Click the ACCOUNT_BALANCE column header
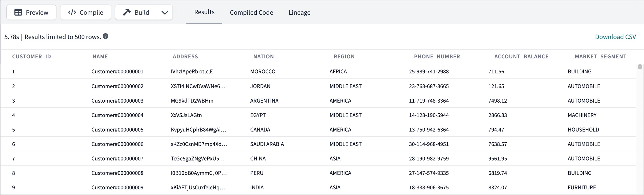 (x=521, y=56)
